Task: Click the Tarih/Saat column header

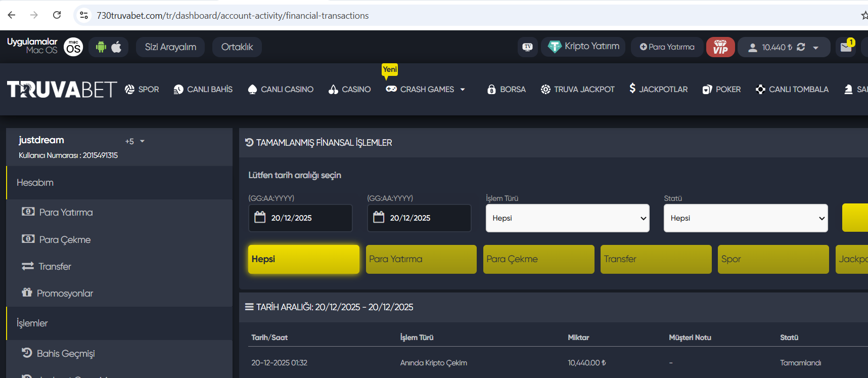Action: (269, 338)
